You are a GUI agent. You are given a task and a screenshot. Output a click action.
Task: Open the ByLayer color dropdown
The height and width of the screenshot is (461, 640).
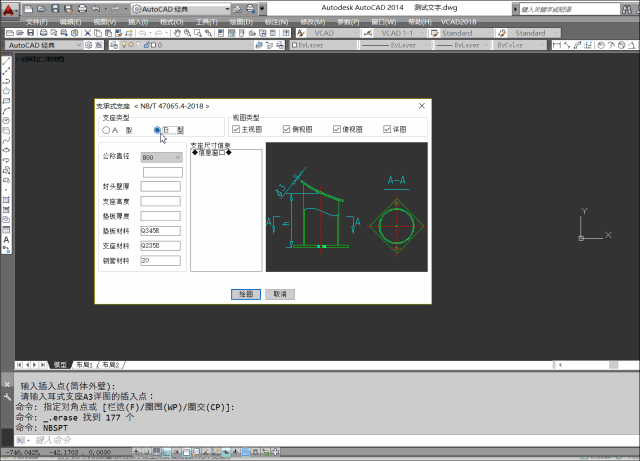point(318,45)
